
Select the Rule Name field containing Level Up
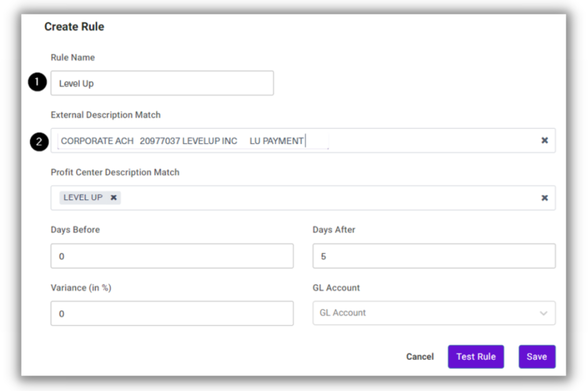[162, 83]
